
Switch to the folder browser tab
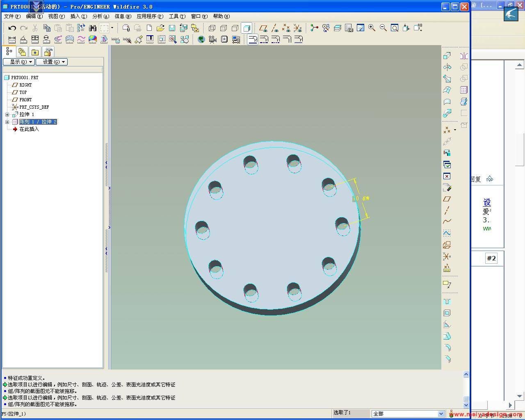(22, 52)
